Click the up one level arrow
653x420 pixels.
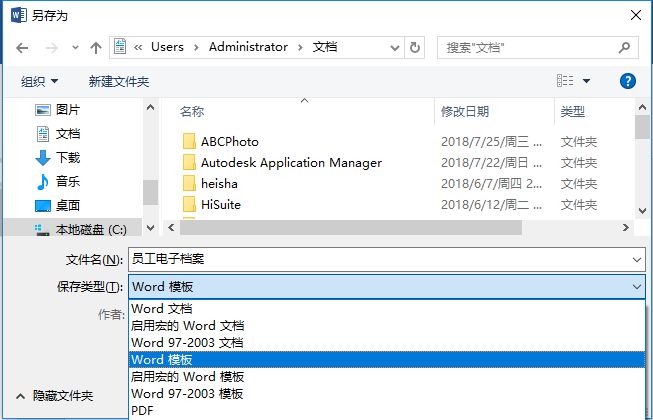click(96, 47)
